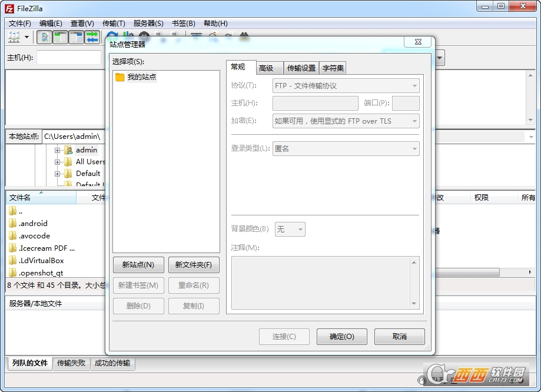This screenshot has height=392, width=541.
Task: Click the remote file list scroll right arrow
Action: point(530,273)
